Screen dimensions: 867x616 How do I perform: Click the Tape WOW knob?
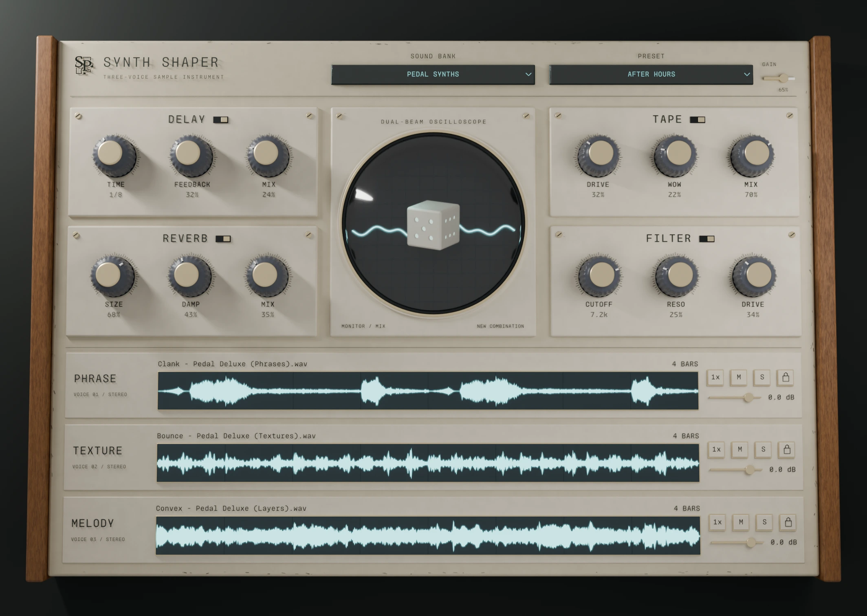[675, 156]
